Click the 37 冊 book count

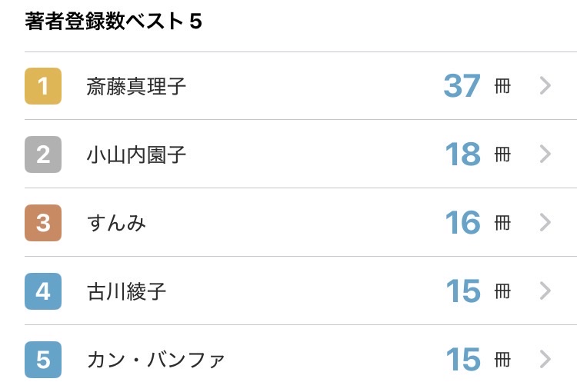pos(476,86)
